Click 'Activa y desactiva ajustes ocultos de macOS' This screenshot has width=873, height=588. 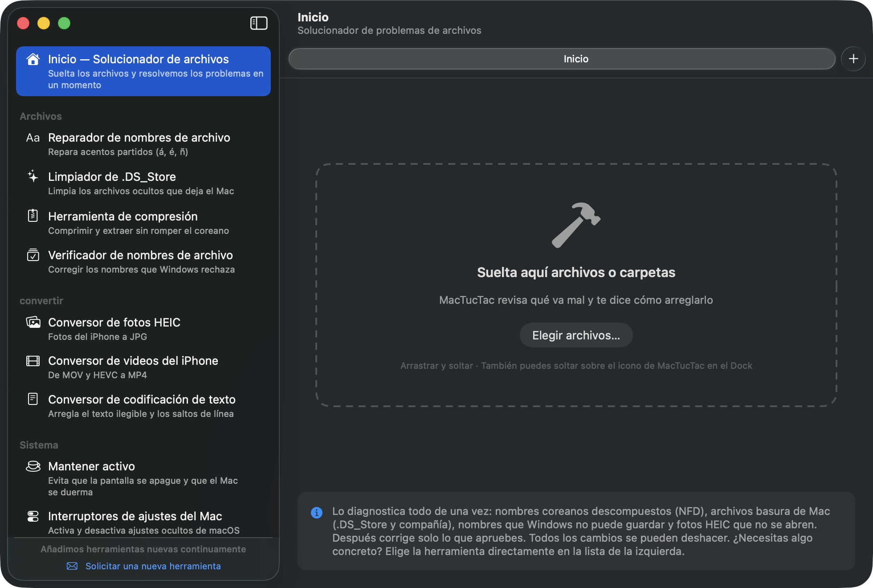click(x=144, y=531)
